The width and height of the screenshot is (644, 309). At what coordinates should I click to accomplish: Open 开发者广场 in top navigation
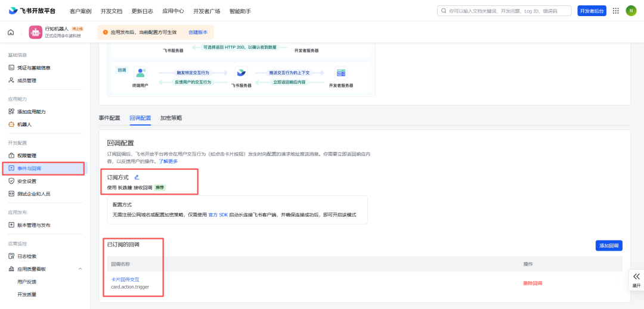[206, 11]
